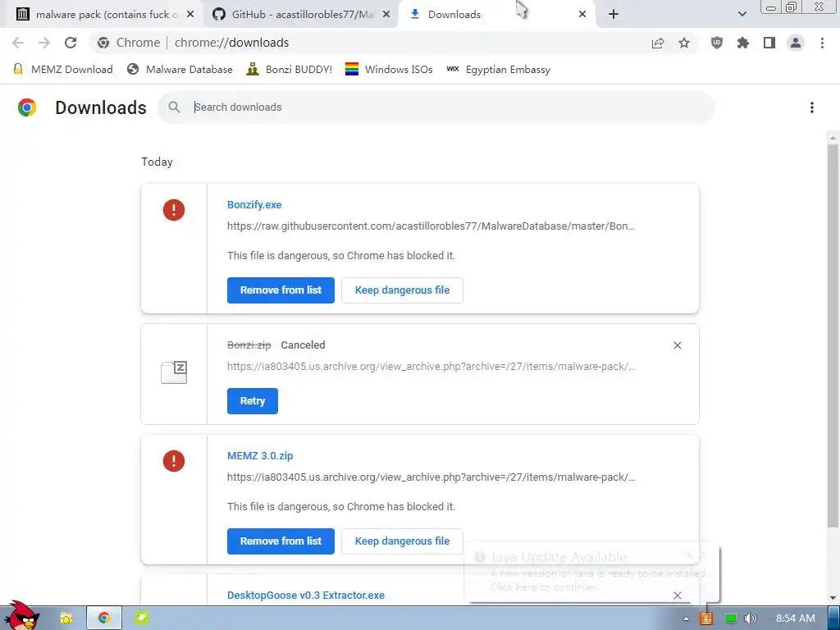This screenshot has width=840, height=630.
Task: Reload the Downloads page
Action: click(71, 43)
